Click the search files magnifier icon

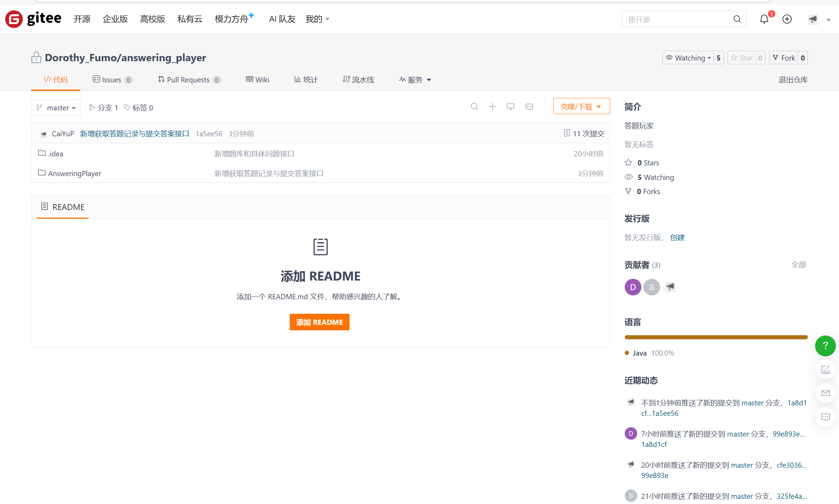pos(474,107)
